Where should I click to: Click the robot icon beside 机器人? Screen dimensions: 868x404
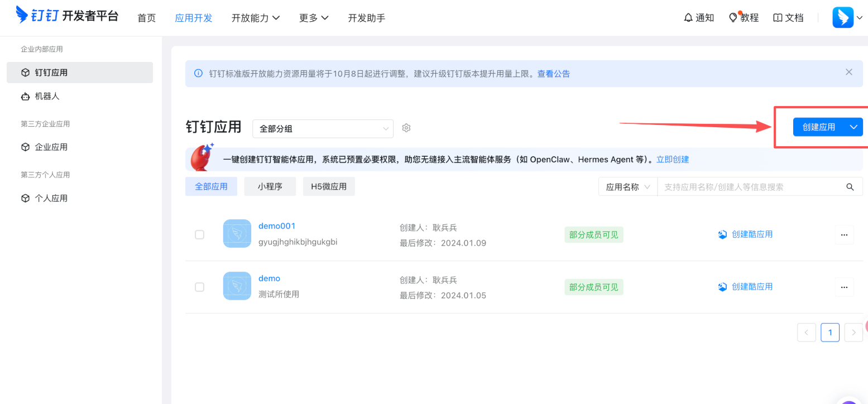click(x=25, y=96)
